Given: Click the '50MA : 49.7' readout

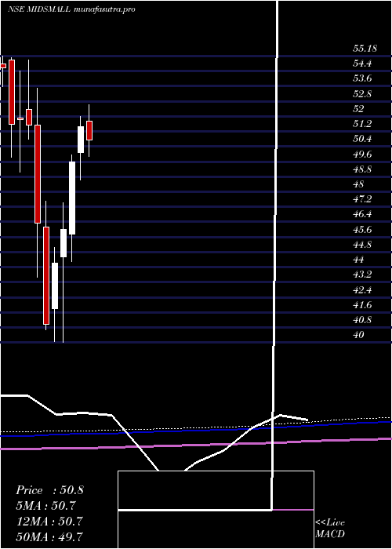Looking at the screenshot, I should coord(49,536).
